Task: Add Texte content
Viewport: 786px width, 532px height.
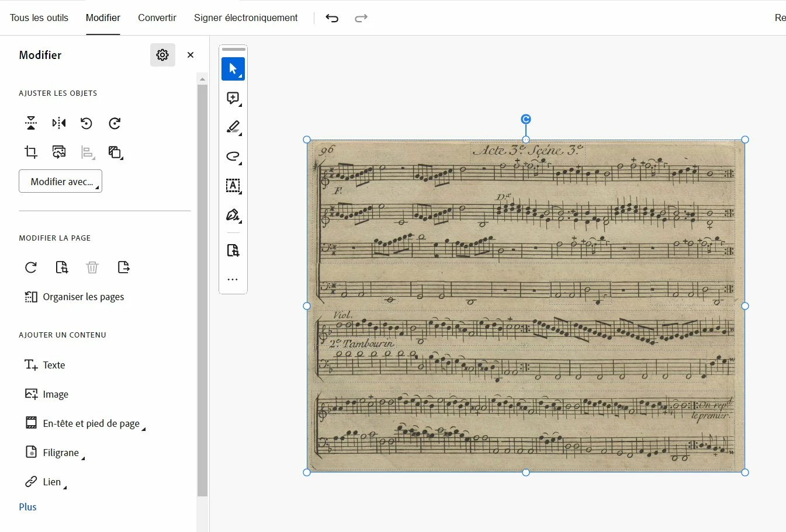Action: [x=45, y=365]
